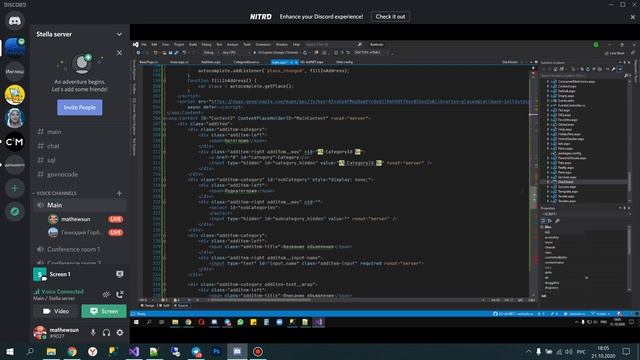The width and height of the screenshot is (640, 360).
Task: Open the Stella server dropdown menu
Action: (x=119, y=34)
